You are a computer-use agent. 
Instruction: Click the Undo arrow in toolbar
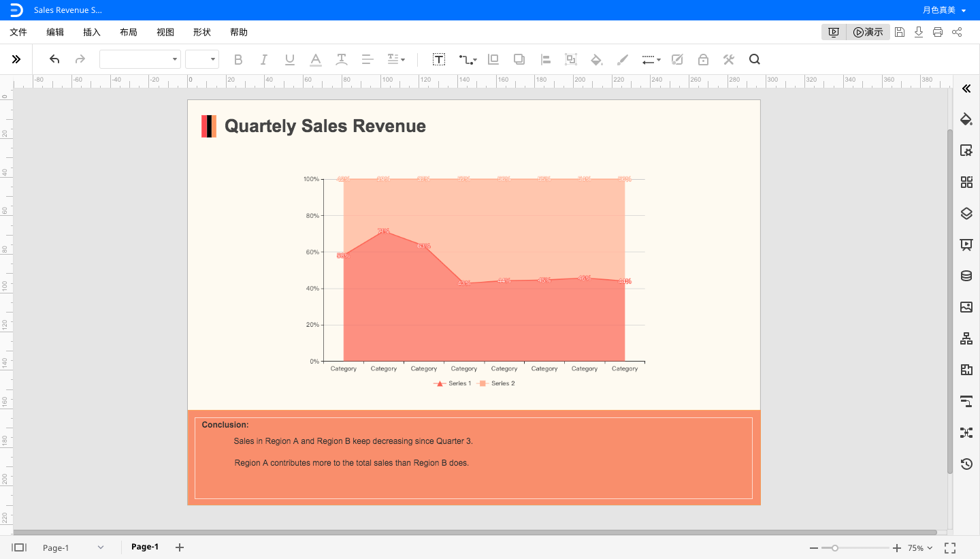point(54,60)
